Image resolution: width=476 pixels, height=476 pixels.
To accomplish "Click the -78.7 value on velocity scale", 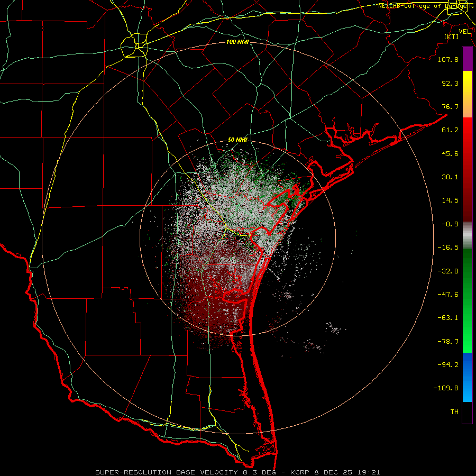I will (448, 342).
